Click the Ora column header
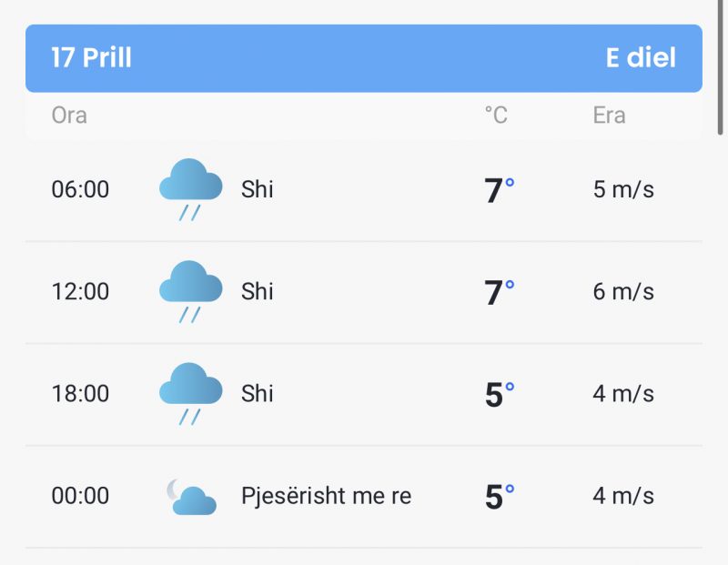This screenshot has height=565, width=728. tap(69, 116)
